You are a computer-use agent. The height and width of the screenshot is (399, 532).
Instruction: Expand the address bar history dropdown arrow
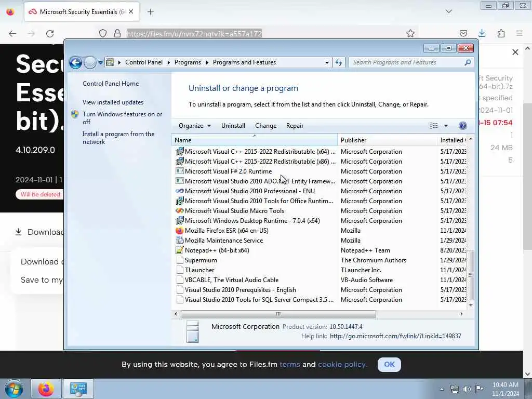click(x=327, y=62)
